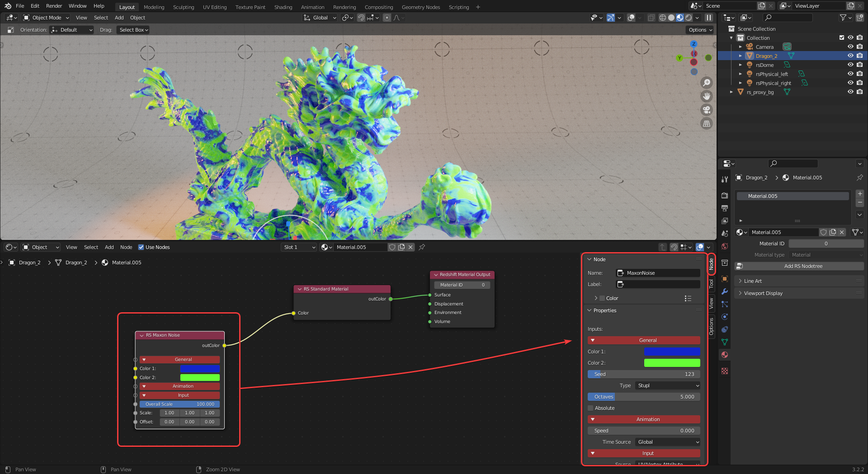Switch to the Geometry Nodes workspace tab
Screen dimensions: 868x474
420,7
